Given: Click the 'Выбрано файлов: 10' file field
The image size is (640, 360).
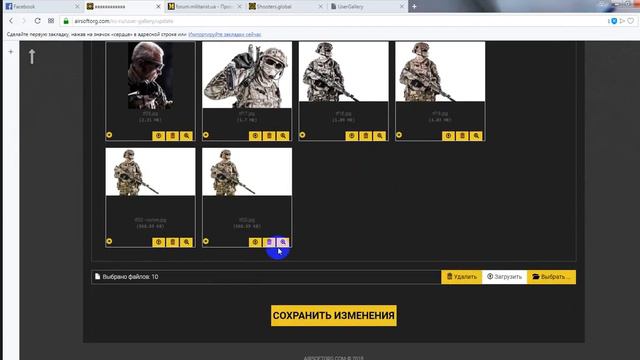Looking at the screenshot, I should point(266,277).
